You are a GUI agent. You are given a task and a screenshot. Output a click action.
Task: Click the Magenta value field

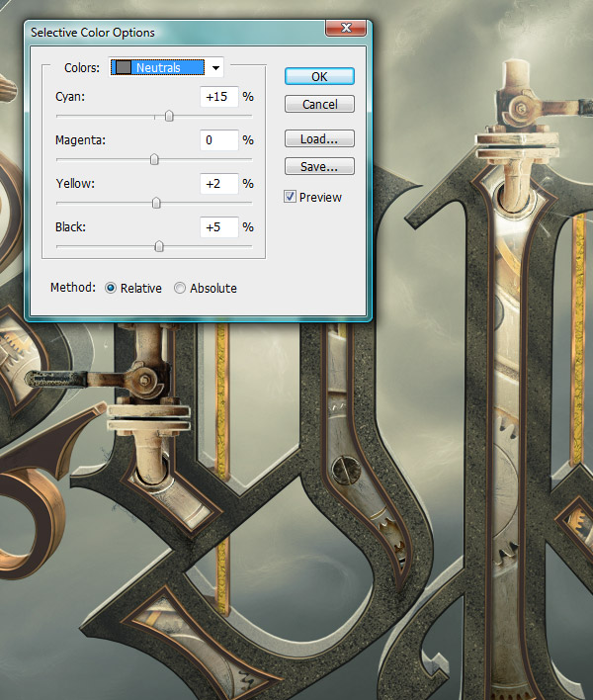pyautogui.click(x=219, y=140)
